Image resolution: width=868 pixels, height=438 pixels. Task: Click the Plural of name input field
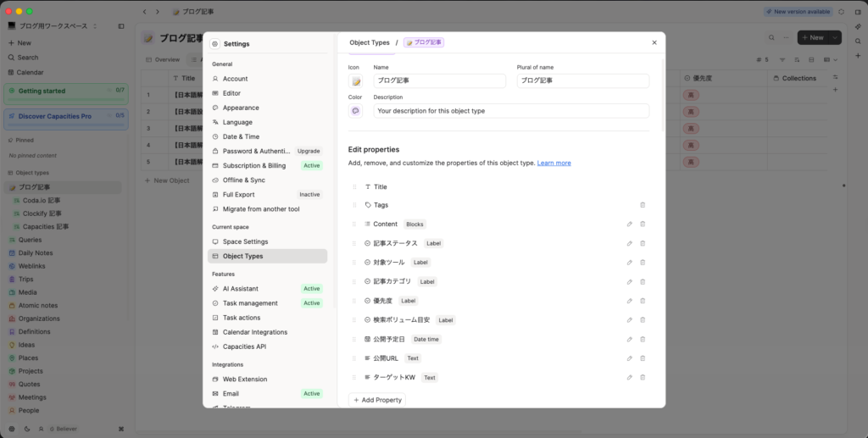pyautogui.click(x=583, y=80)
